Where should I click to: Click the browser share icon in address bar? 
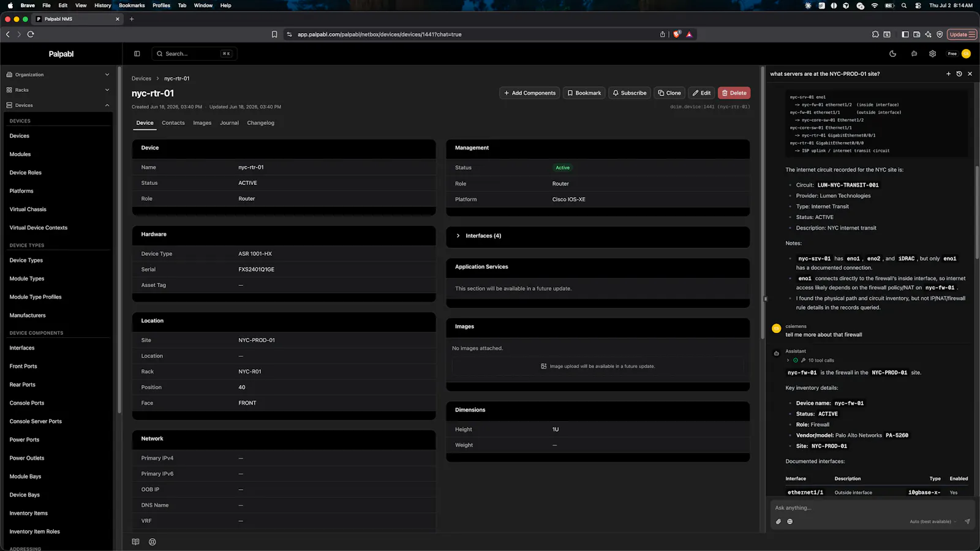tap(663, 34)
